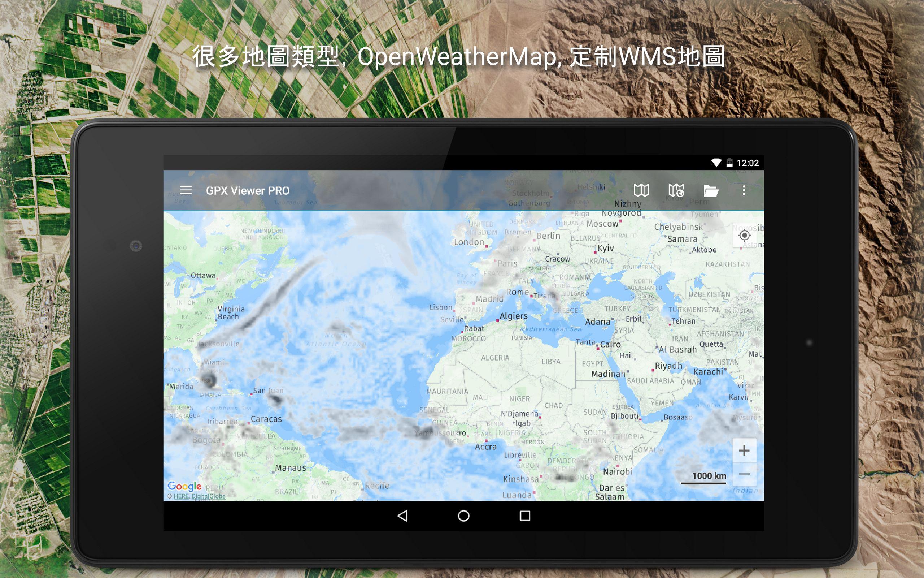Screen dimensions: 924x578
Task: Tap the Lisbon city label
Action: coord(440,307)
